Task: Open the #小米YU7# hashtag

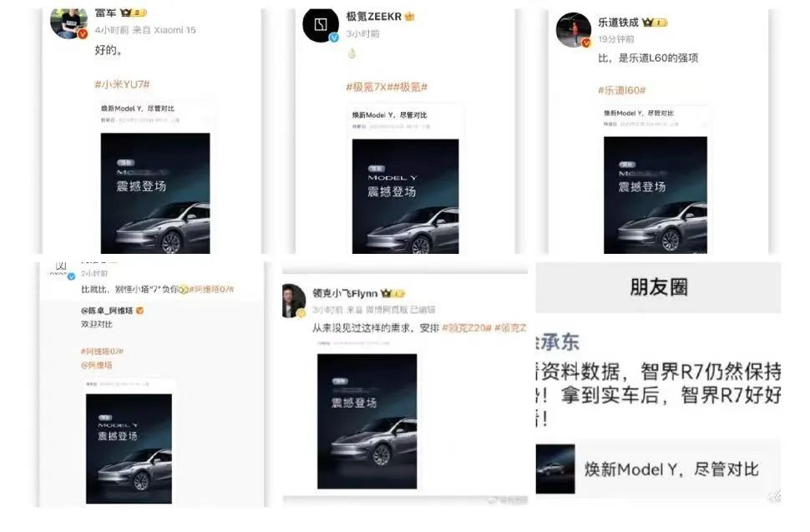Action: 122,84
